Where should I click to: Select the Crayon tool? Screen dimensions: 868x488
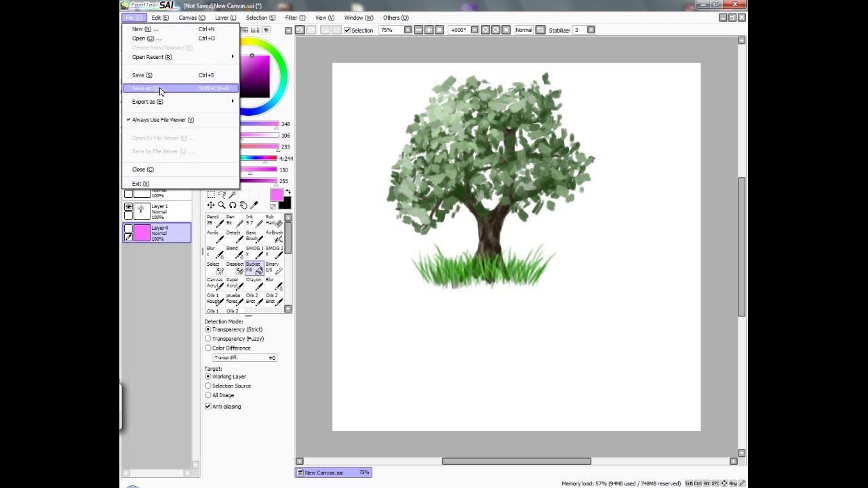click(x=254, y=283)
